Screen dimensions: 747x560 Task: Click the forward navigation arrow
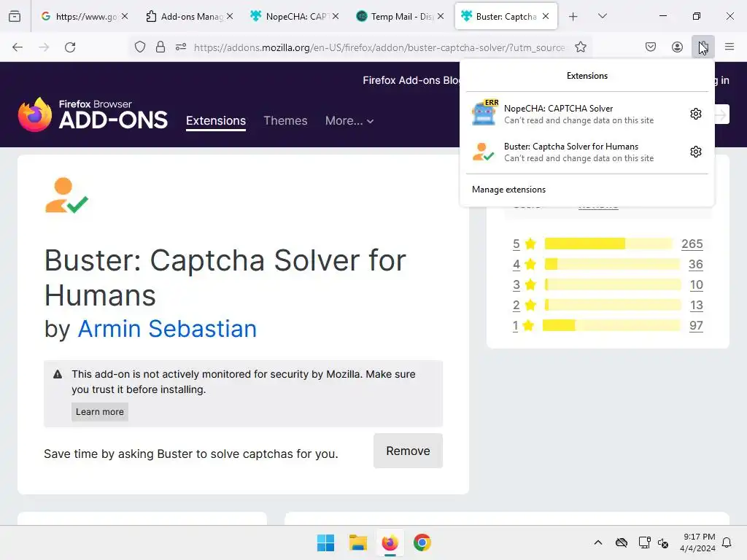coord(44,47)
